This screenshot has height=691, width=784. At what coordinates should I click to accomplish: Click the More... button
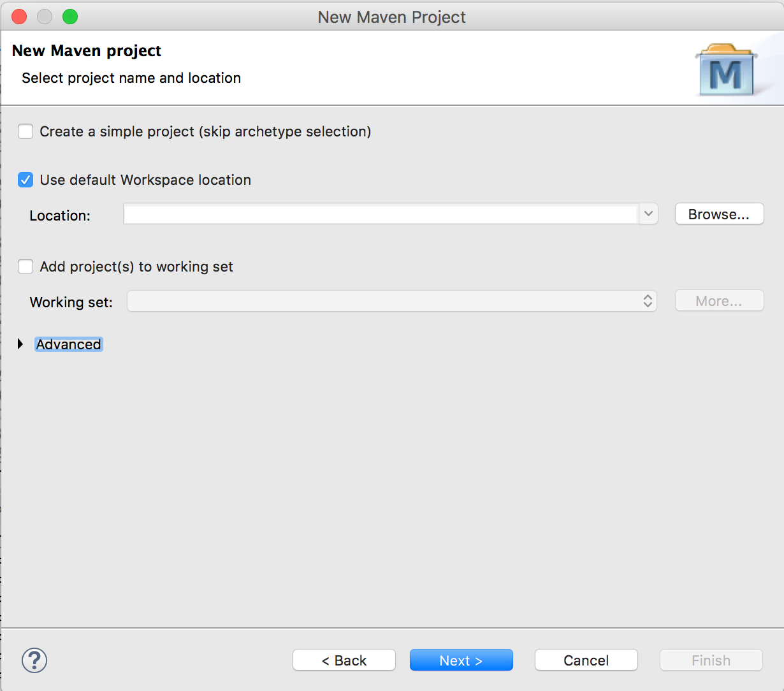[x=719, y=301]
